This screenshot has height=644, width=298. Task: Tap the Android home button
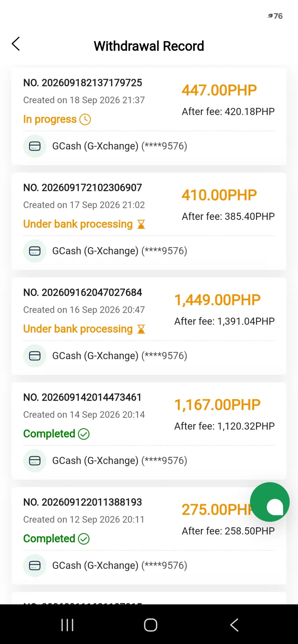coord(151,625)
